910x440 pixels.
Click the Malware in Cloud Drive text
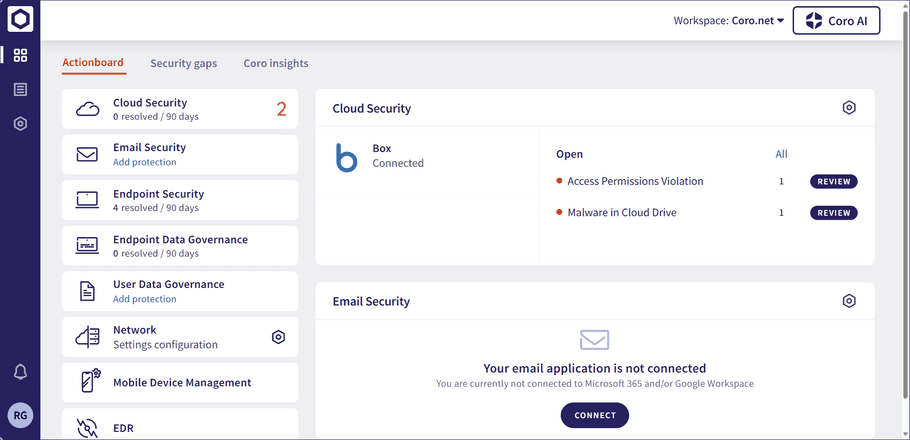click(622, 212)
